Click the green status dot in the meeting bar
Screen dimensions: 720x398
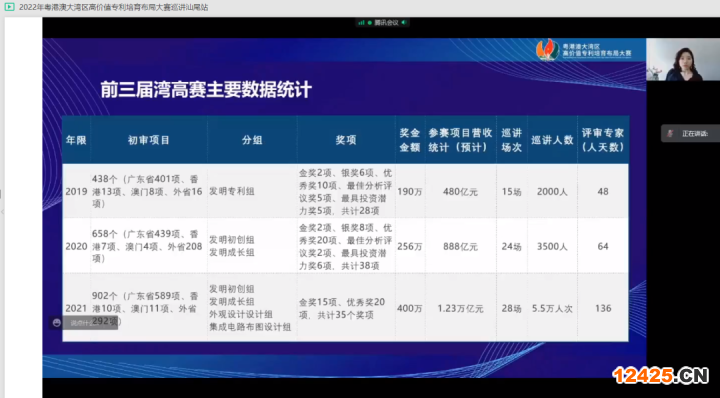[370, 22]
